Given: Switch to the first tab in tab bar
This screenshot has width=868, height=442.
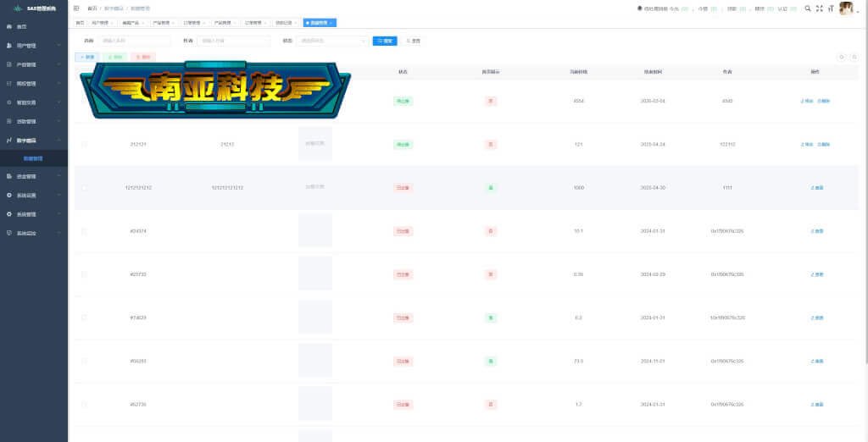Looking at the screenshot, I should click(80, 23).
